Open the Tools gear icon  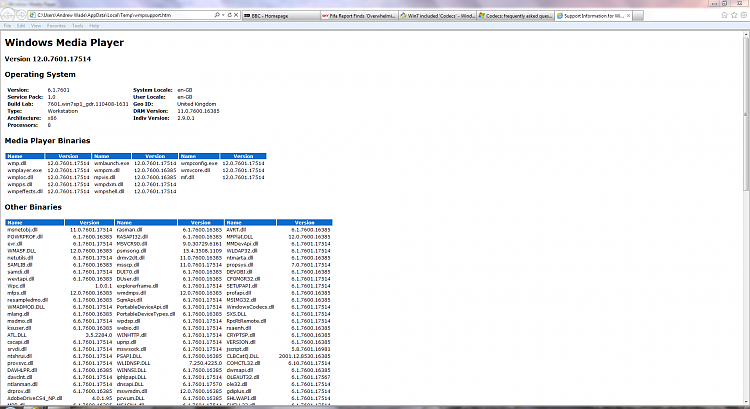pos(743,15)
